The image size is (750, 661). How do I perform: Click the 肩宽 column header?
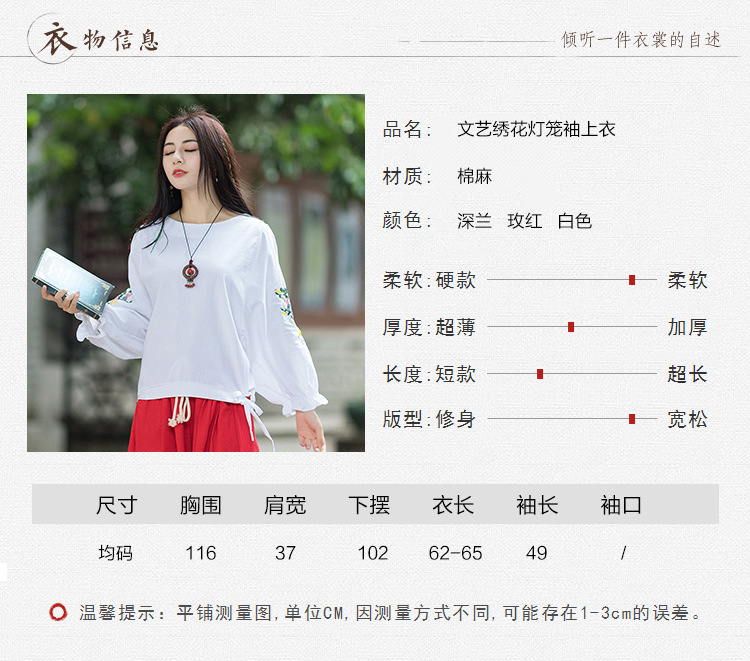[x=285, y=505]
